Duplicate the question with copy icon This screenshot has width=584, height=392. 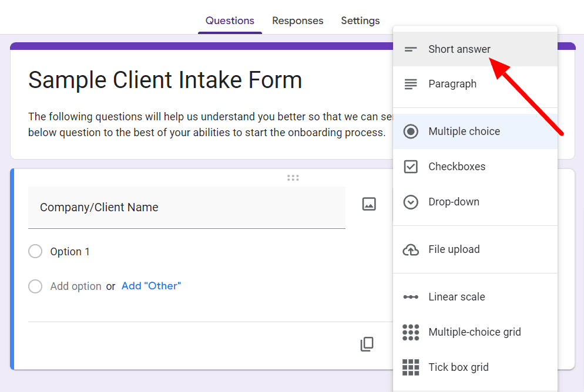367,344
